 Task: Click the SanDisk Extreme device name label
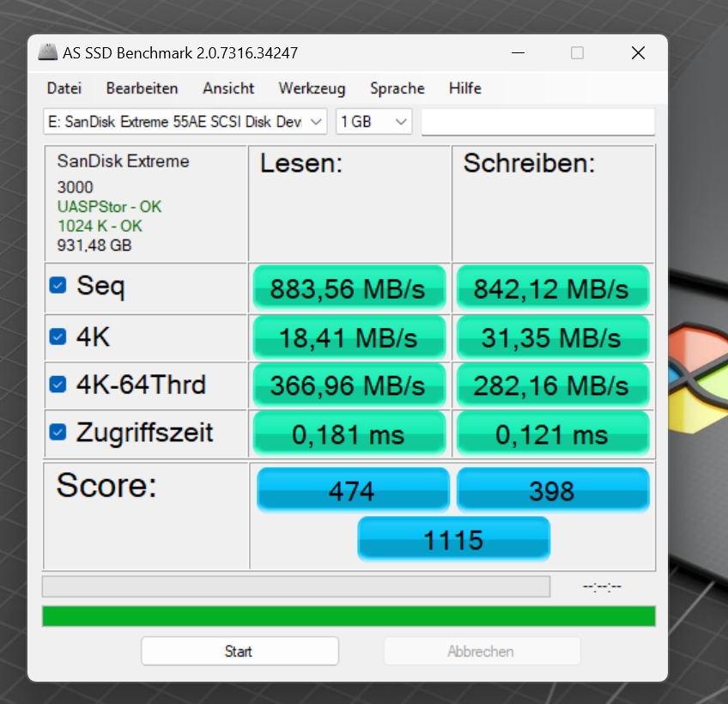click(123, 161)
